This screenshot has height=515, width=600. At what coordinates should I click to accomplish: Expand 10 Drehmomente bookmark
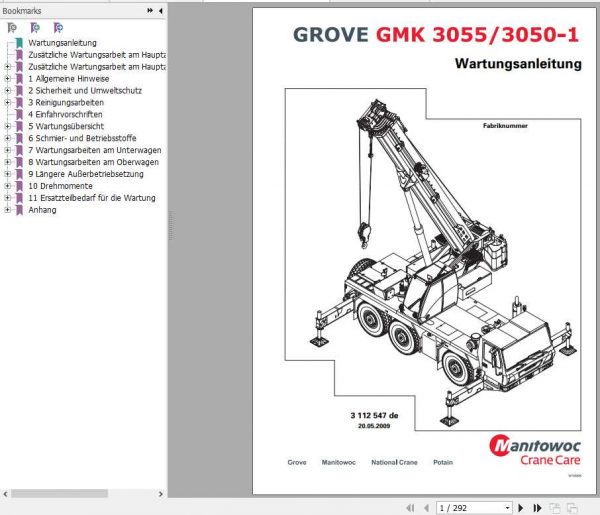7,186
